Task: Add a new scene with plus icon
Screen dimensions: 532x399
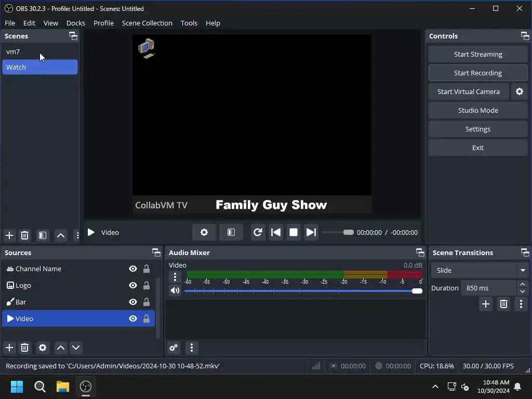Action: (x=9, y=235)
